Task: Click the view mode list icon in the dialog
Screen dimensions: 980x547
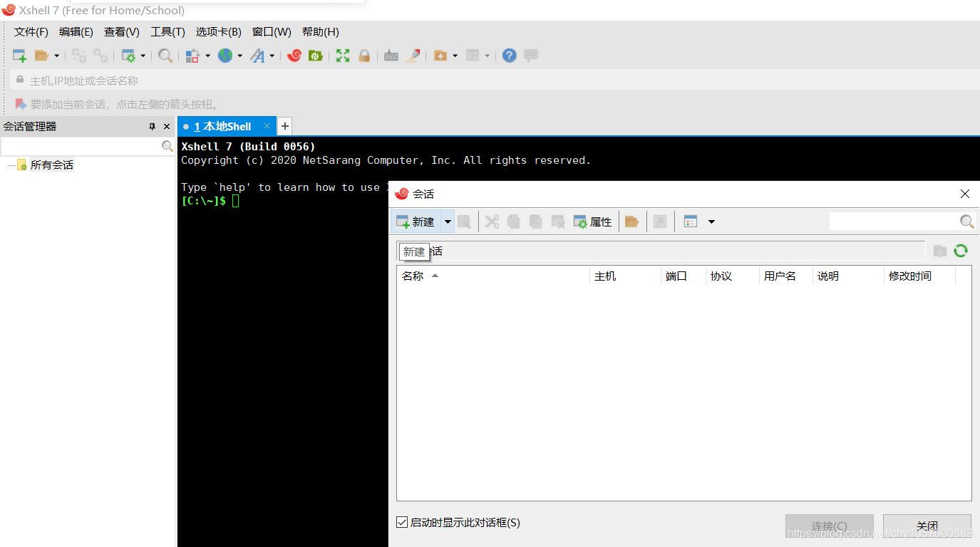Action: point(690,222)
